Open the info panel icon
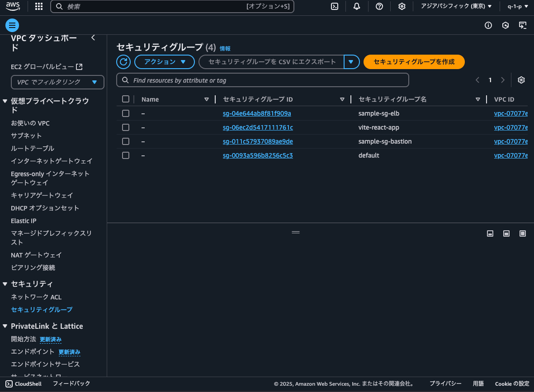The image size is (534, 392). pyautogui.click(x=488, y=25)
